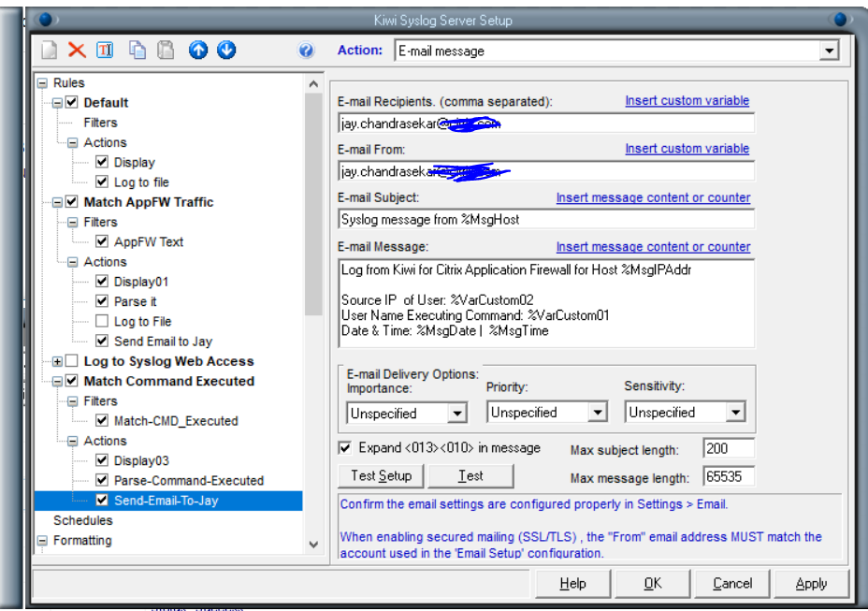
Task: Select Parse it action in tree
Action: 135,301
